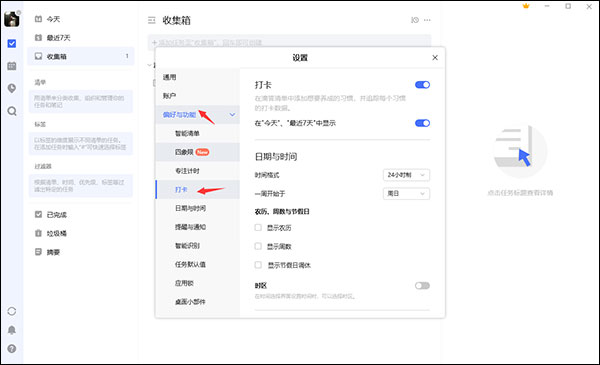This screenshot has height=365, width=600.
Task: Check the 显示周数 checkbox
Action: click(x=258, y=246)
